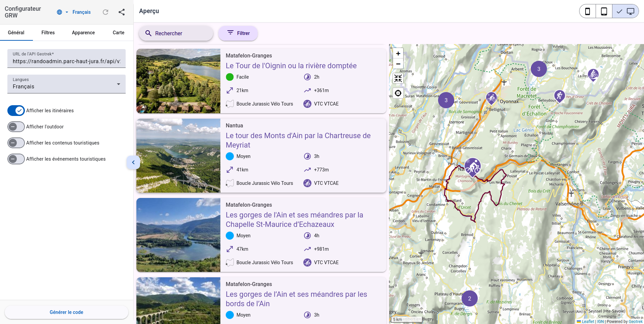Open the Apparence tab
Image resolution: width=644 pixels, height=324 pixels.
point(83,33)
